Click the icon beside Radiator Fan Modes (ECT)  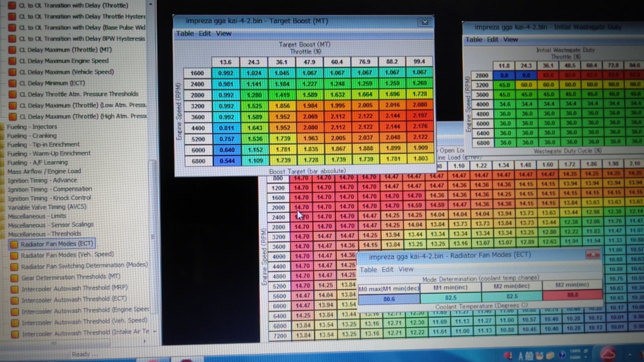point(14,244)
